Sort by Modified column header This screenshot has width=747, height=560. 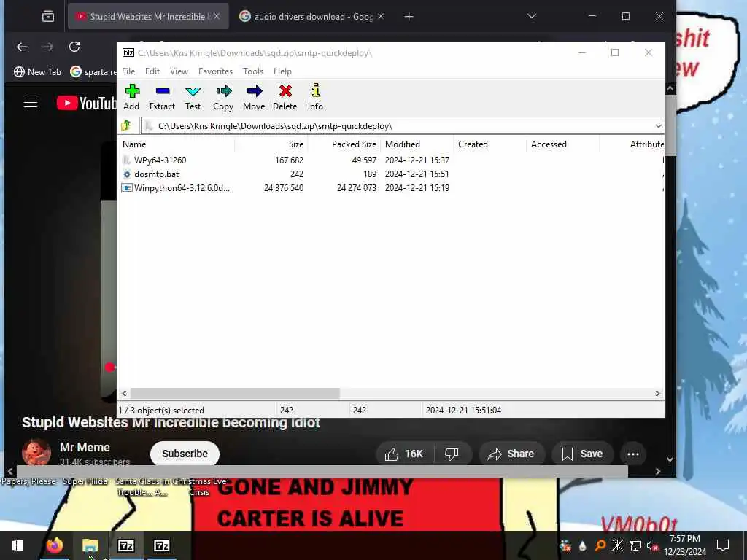point(417,144)
